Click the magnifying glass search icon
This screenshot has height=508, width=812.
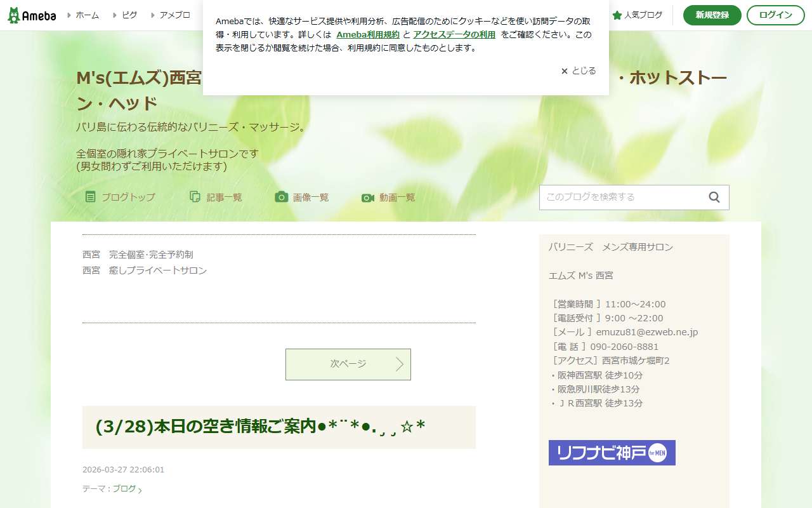714,197
